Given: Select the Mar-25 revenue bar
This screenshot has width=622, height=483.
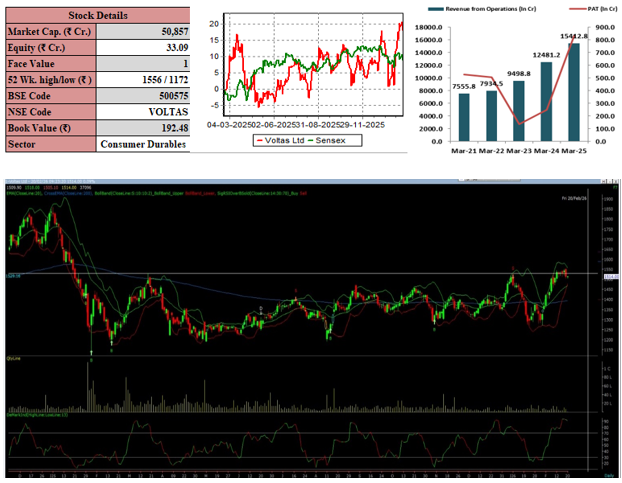Looking at the screenshot, I should coord(573,92).
